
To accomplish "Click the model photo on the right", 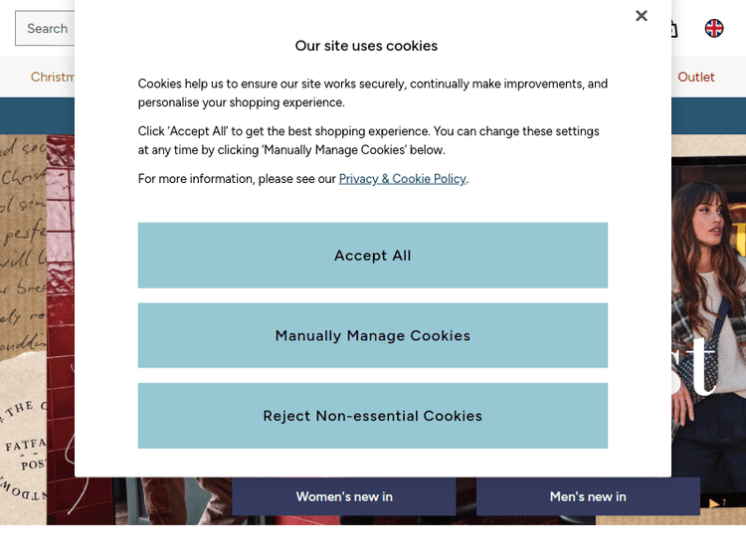I will click(708, 298).
